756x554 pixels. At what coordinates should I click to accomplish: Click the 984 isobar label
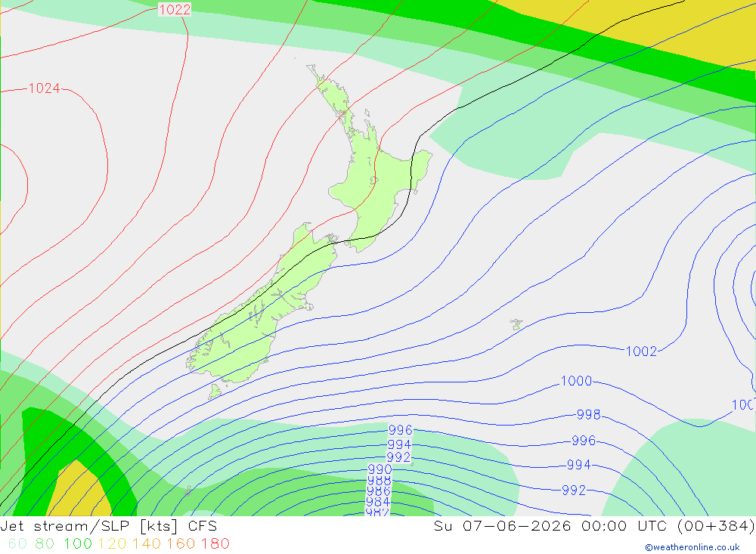[377, 502]
